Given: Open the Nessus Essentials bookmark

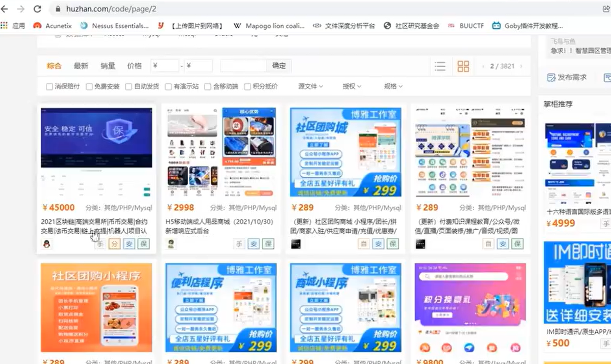Looking at the screenshot, I should pos(115,26).
